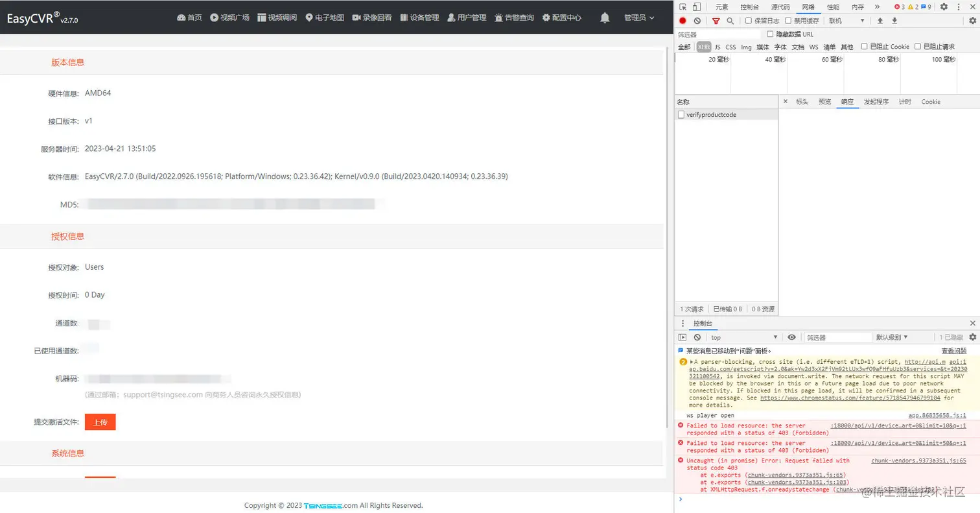Stop network recording red button

[x=682, y=21]
